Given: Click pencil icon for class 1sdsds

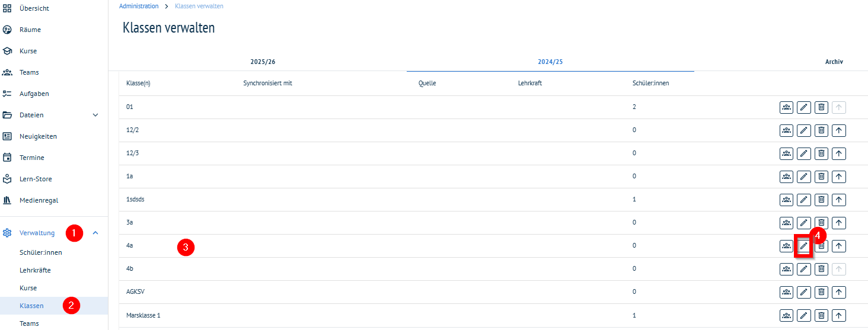Looking at the screenshot, I should click(803, 200).
